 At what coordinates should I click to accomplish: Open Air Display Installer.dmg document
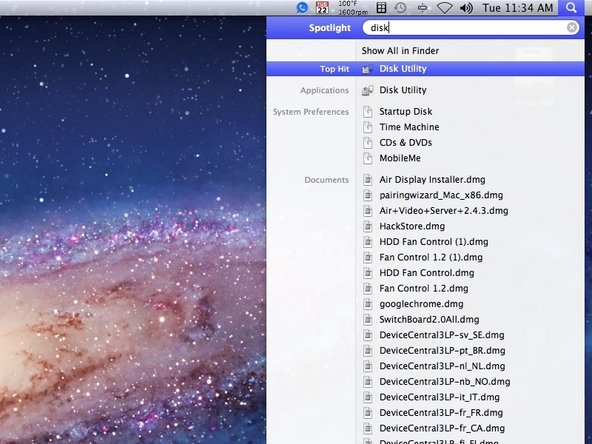pyautogui.click(x=432, y=180)
